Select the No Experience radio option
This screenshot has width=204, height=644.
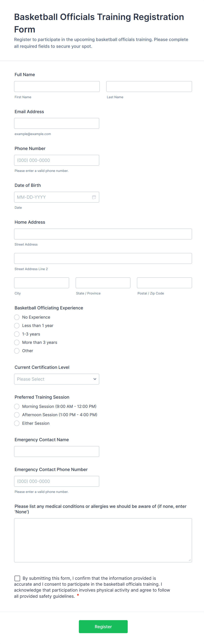point(17,317)
